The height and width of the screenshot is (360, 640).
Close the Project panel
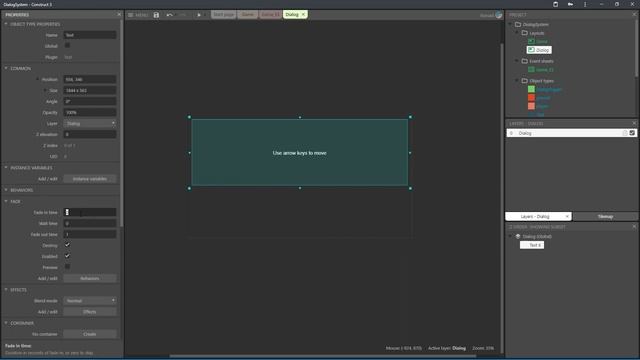(x=634, y=14)
